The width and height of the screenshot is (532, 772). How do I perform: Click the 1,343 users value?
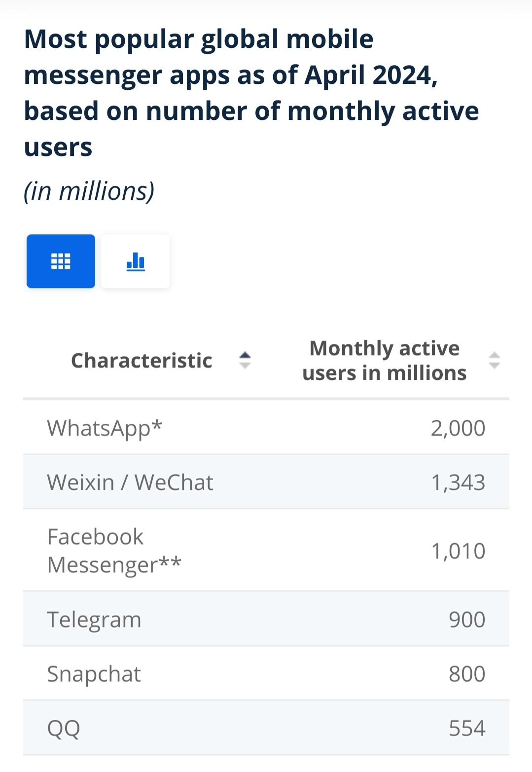458,482
